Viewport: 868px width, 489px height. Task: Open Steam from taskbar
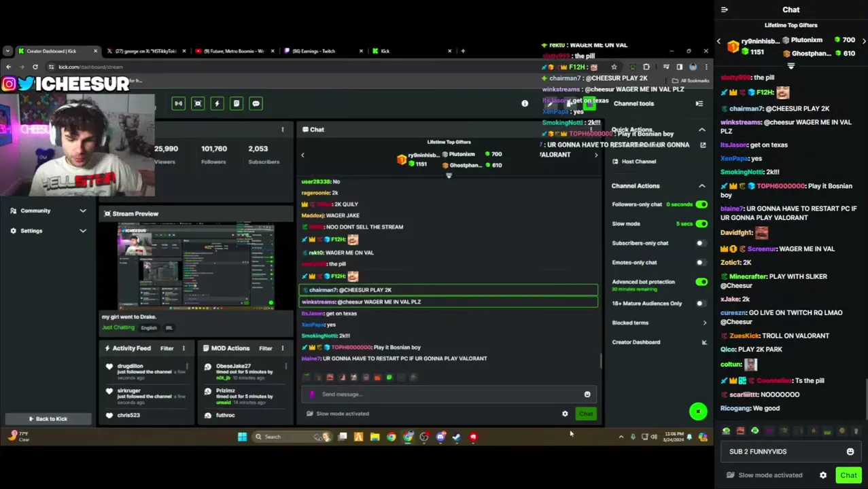pos(457,437)
